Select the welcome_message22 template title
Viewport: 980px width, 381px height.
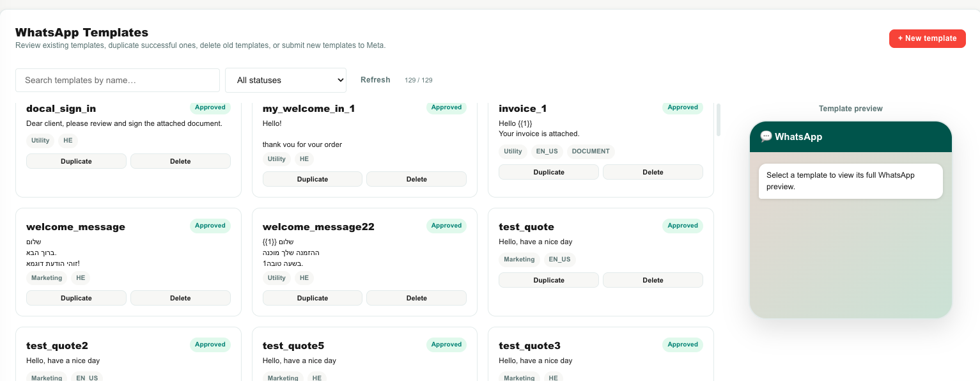pyautogui.click(x=318, y=227)
